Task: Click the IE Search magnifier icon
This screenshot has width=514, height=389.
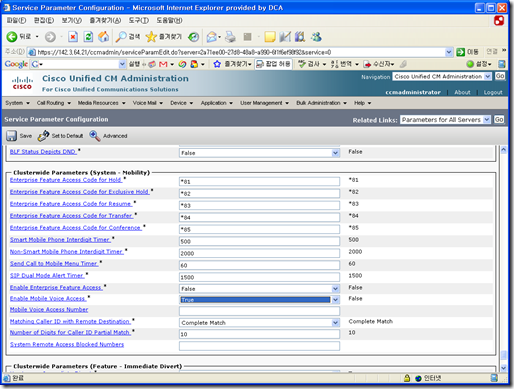Action: 120,37
